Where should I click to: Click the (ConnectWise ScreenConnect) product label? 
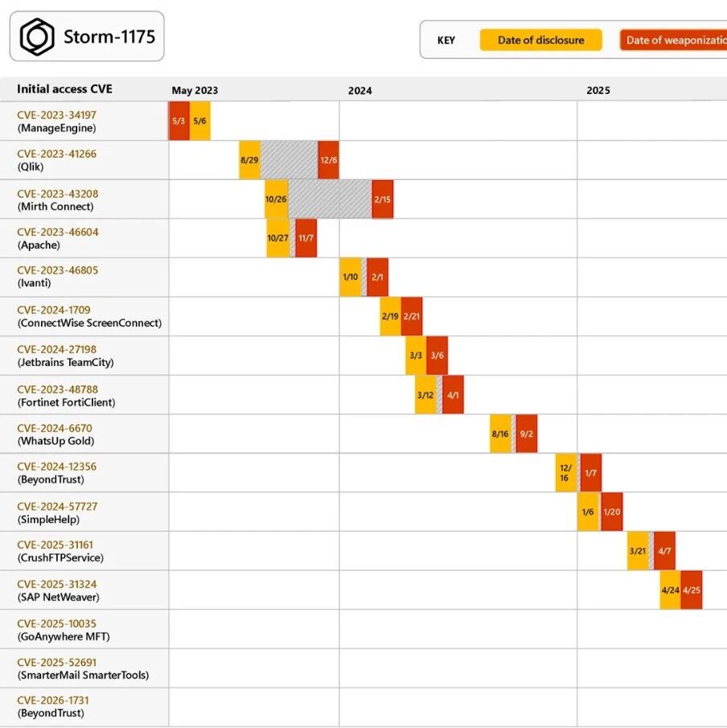89,323
